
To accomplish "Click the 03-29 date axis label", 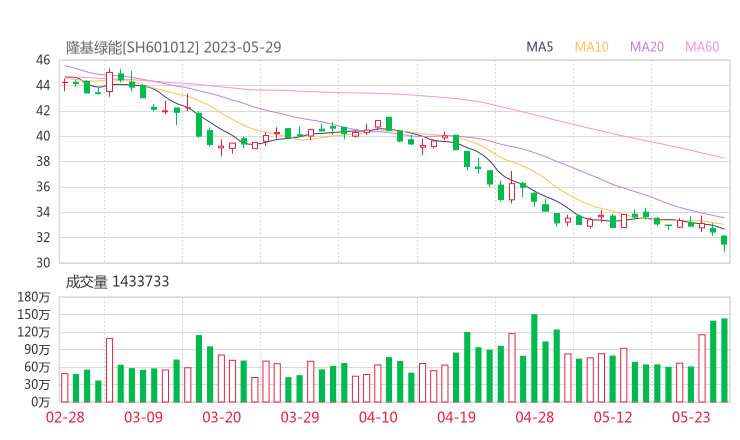I will [300, 417].
